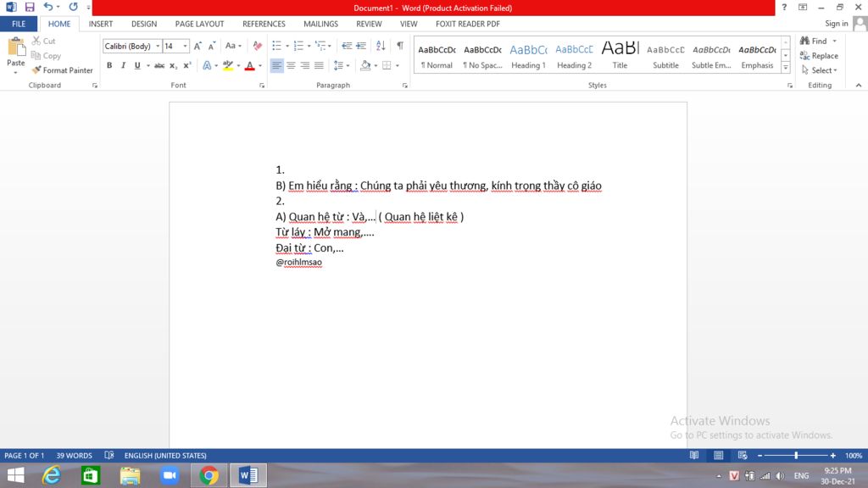The image size is (868, 488).
Task: Click the Undo arrow icon
Action: click(x=48, y=7)
